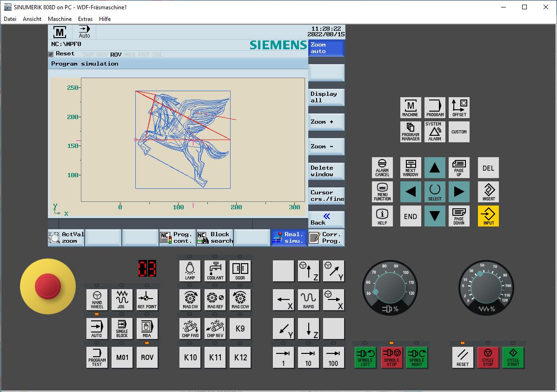Click the RESET key

click(463, 358)
